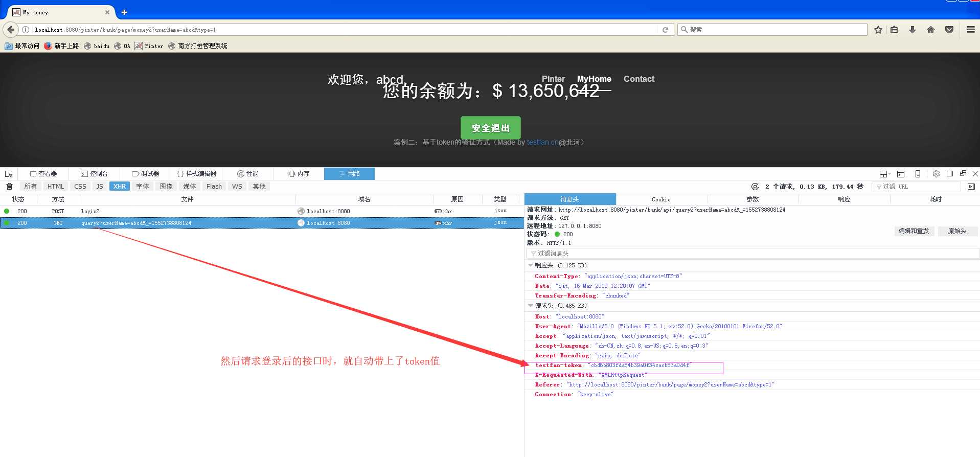
Task: Enable the 所有 request filter
Action: (x=31, y=187)
